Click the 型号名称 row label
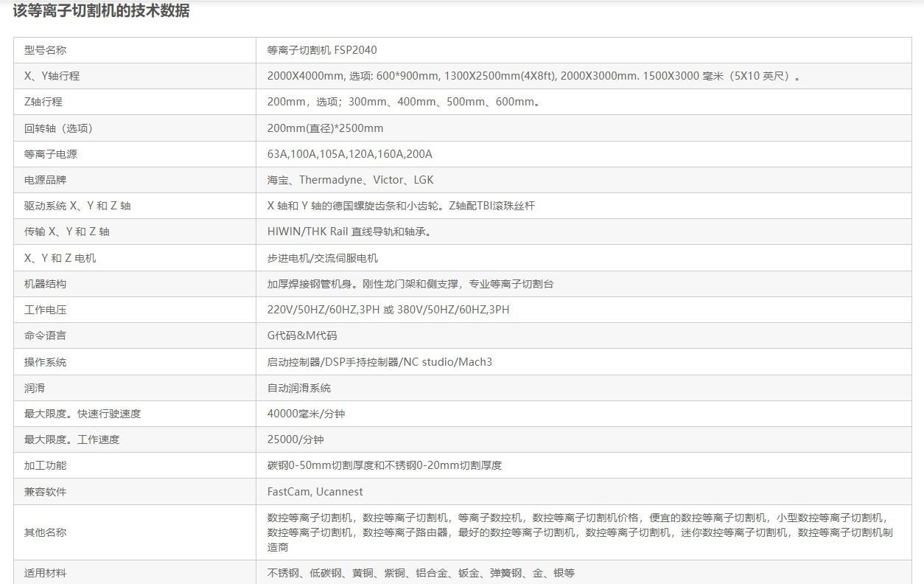Viewport: 924px width, 584px height. point(45,50)
